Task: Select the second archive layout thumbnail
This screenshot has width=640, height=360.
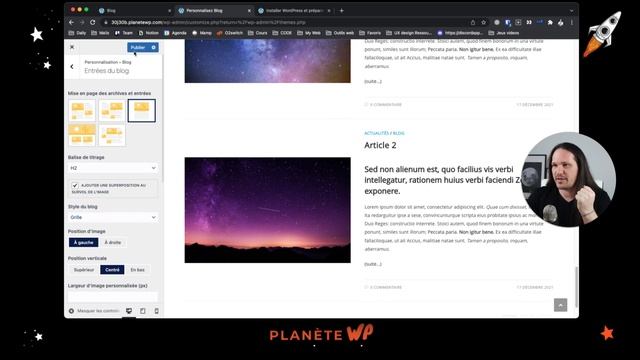Action: point(112,110)
